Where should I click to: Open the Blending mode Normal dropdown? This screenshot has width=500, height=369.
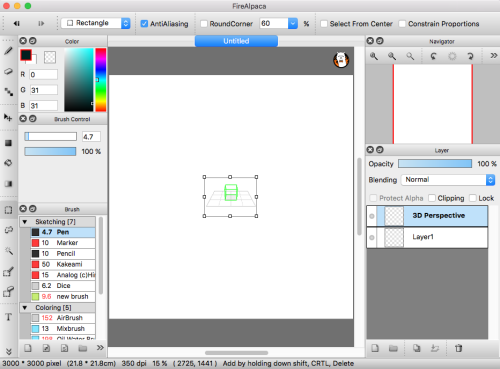point(448,180)
